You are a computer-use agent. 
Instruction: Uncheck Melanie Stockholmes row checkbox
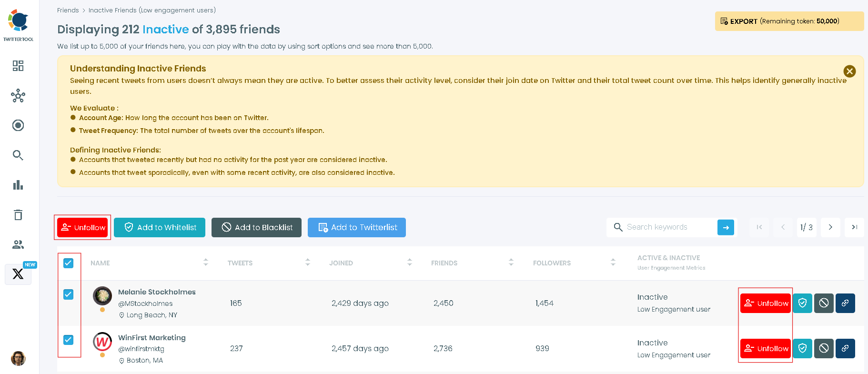click(x=69, y=294)
